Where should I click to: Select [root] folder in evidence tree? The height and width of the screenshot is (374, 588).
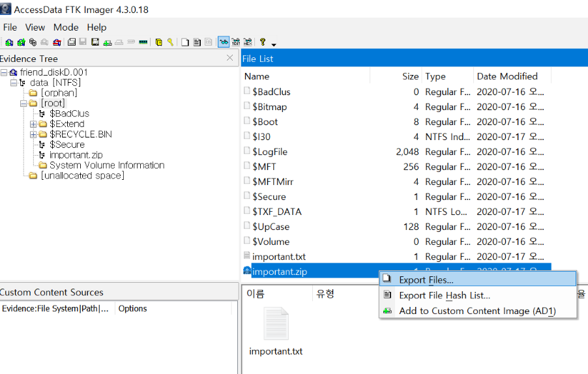[53, 104]
